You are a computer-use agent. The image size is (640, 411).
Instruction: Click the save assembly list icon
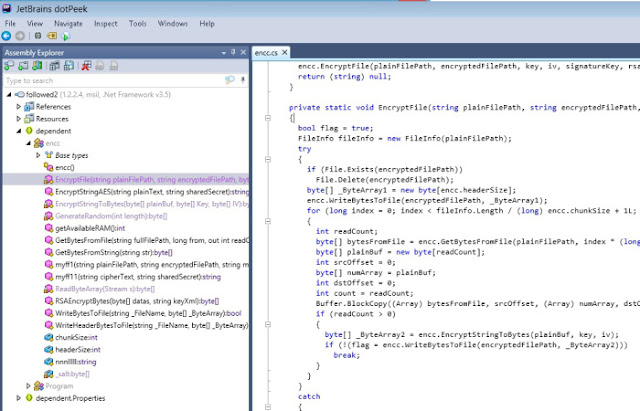click(x=69, y=65)
